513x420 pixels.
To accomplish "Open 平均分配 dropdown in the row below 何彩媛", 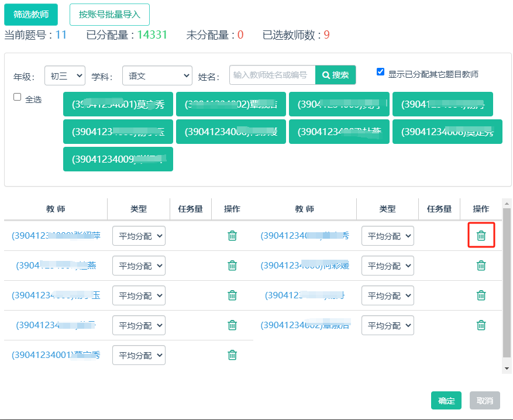I will (388, 295).
